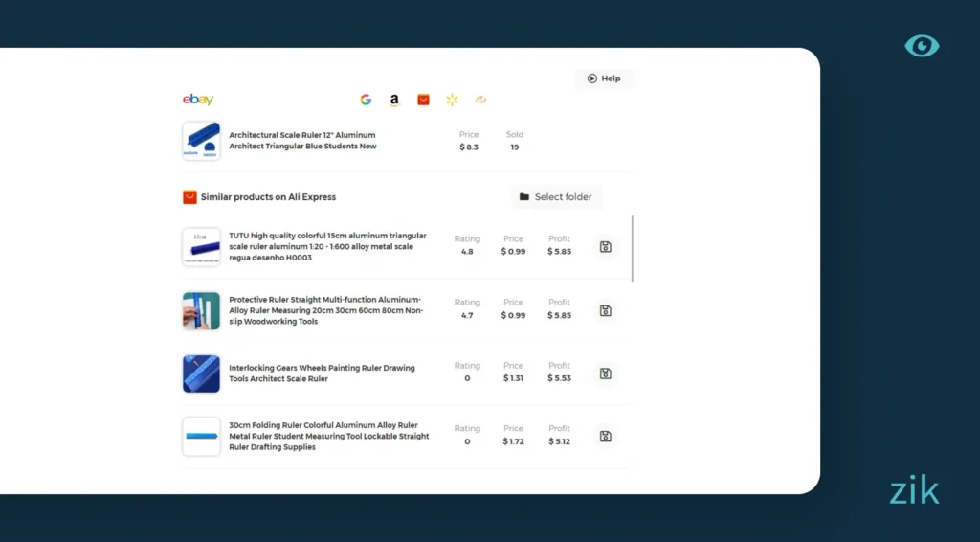This screenshot has width=980, height=542.
Task: Save the 30cm Folding Ruler product
Action: coord(605,437)
